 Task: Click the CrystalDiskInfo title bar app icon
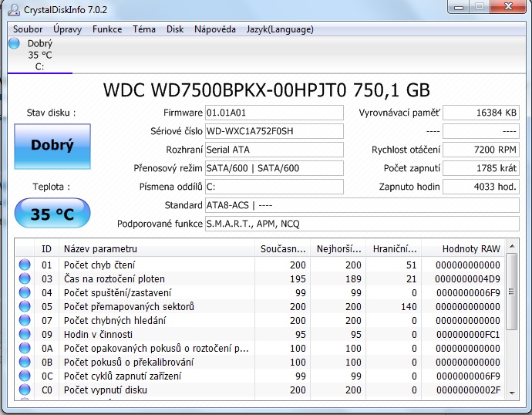[x=14, y=10]
